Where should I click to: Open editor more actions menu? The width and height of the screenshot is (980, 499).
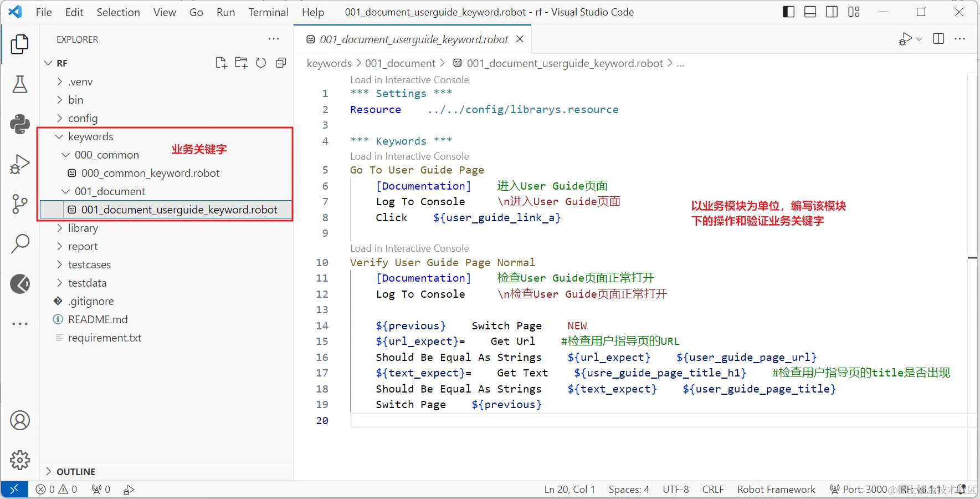[960, 39]
